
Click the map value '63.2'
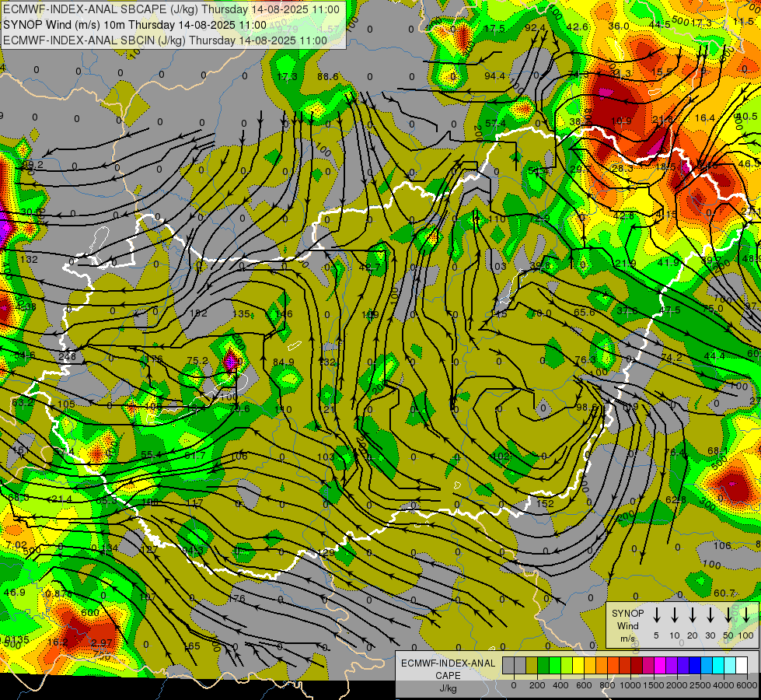click(23, 403)
